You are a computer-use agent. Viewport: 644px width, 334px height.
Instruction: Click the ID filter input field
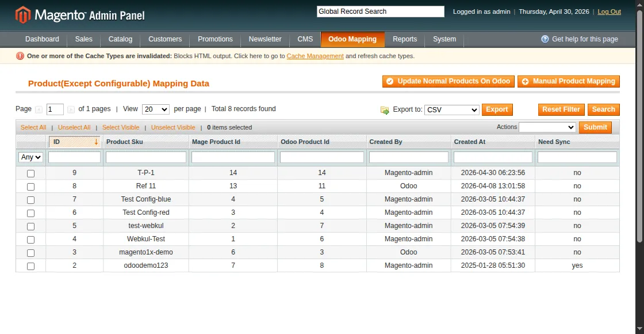[x=74, y=157]
